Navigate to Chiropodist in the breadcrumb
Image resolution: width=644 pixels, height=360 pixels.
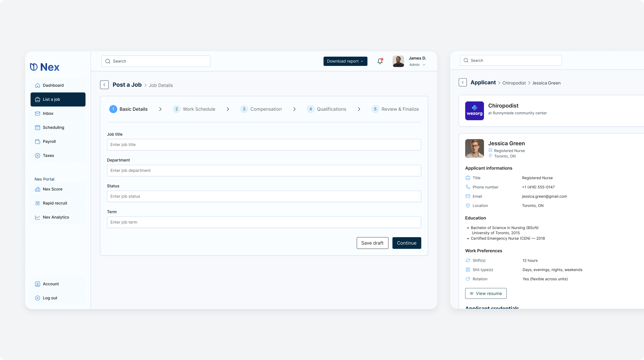514,83
